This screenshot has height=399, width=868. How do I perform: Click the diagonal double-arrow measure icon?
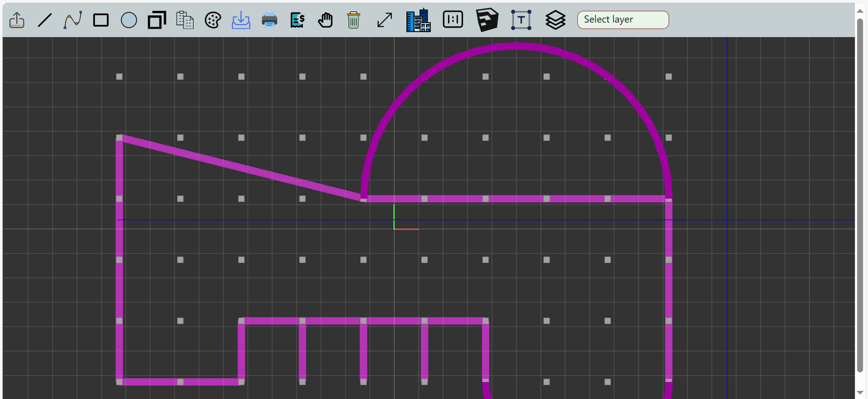coord(385,20)
